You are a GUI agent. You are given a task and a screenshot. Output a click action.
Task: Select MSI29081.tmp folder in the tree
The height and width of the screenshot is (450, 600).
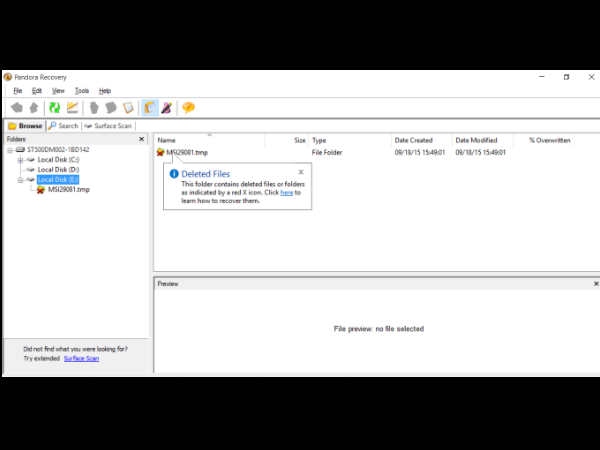69,189
